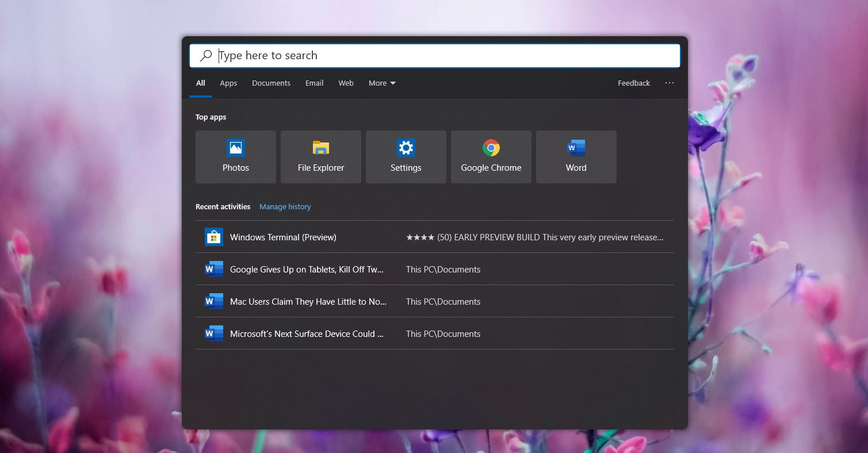The height and width of the screenshot is (453, 868).
Task: Click Word icon next to Google Gives Up document
Action: [x=214, y=269]
